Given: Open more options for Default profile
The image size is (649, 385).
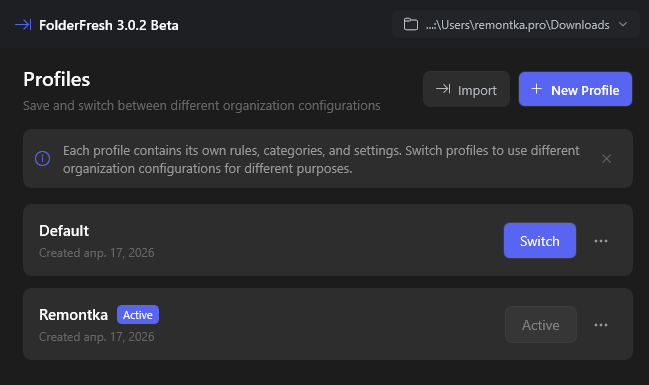Looking at the screenshot, I should click(601, 241).
